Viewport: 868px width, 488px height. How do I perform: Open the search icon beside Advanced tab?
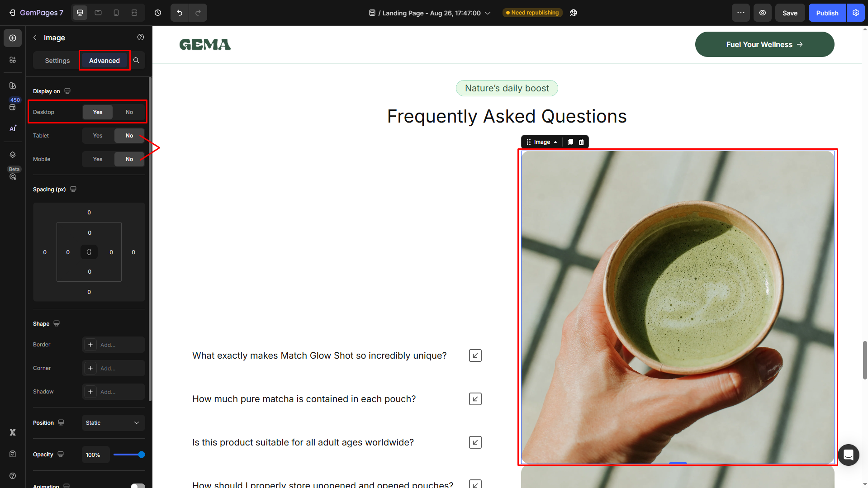coord(136,60)
